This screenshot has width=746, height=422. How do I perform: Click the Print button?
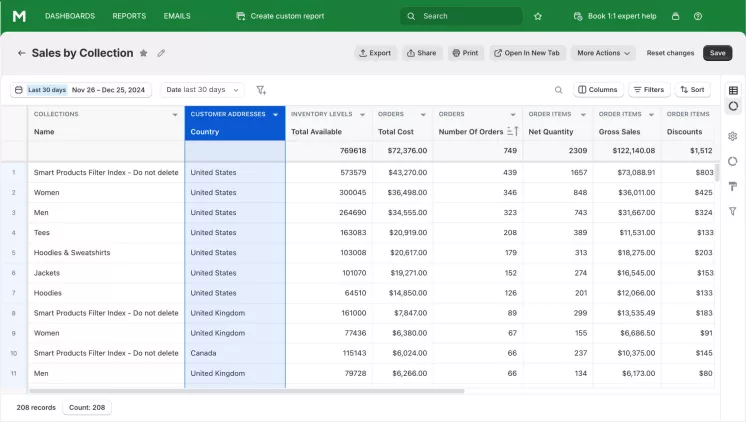pyautogui.click(x=465, y=53)
